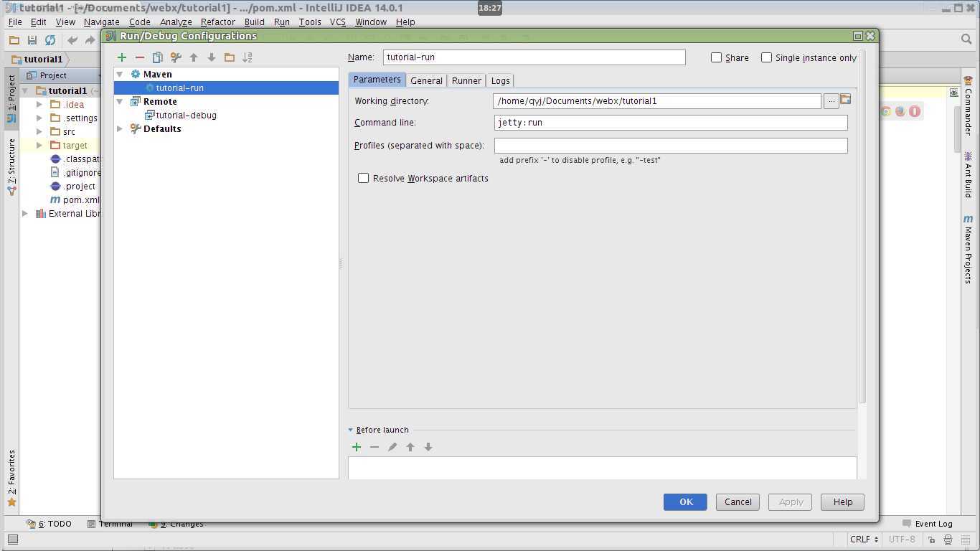
Task: Click the Sort Configurations alphabetically icon
Action: tap(248, 57)
